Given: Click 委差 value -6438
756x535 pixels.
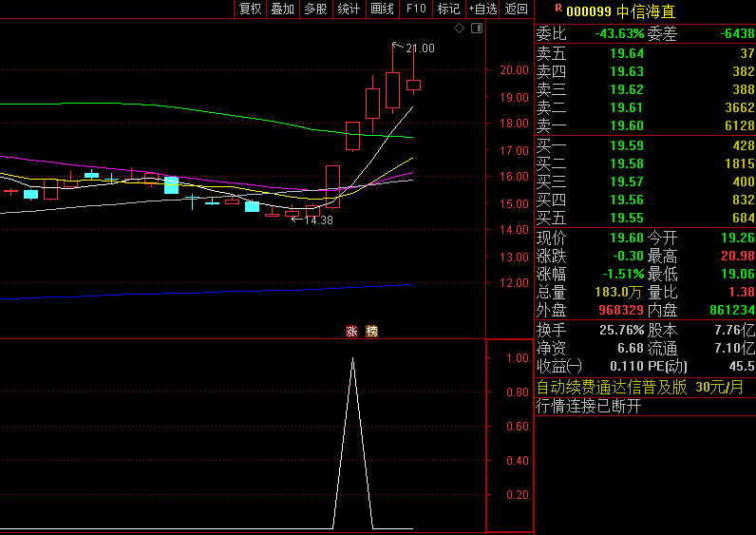Looking at the screenshot, I should click(738, 34).
